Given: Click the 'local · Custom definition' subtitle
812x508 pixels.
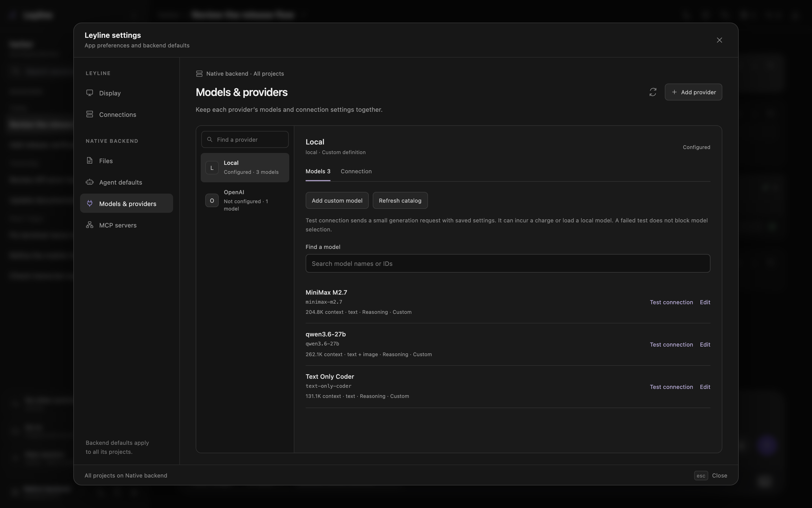Looking at the screenshot, I should click(336, 152).
